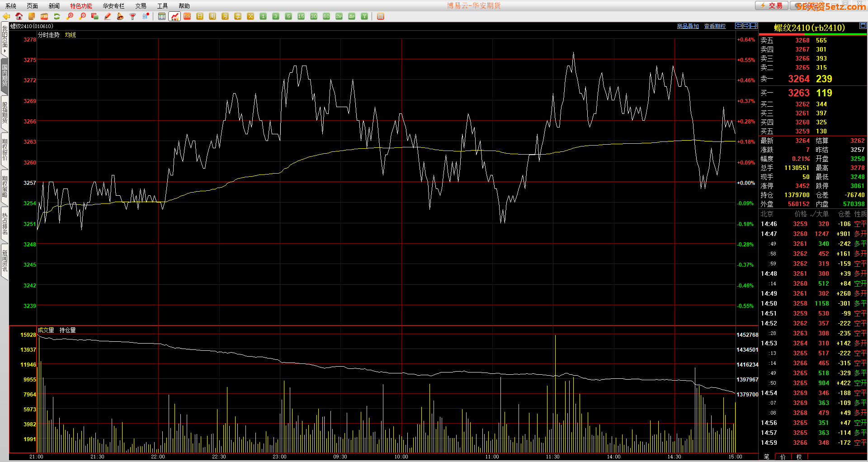The width and height of the screenshot is (868, 462).
Task: Select the red drawing pencil tool
Action: (x=108, y=16)
